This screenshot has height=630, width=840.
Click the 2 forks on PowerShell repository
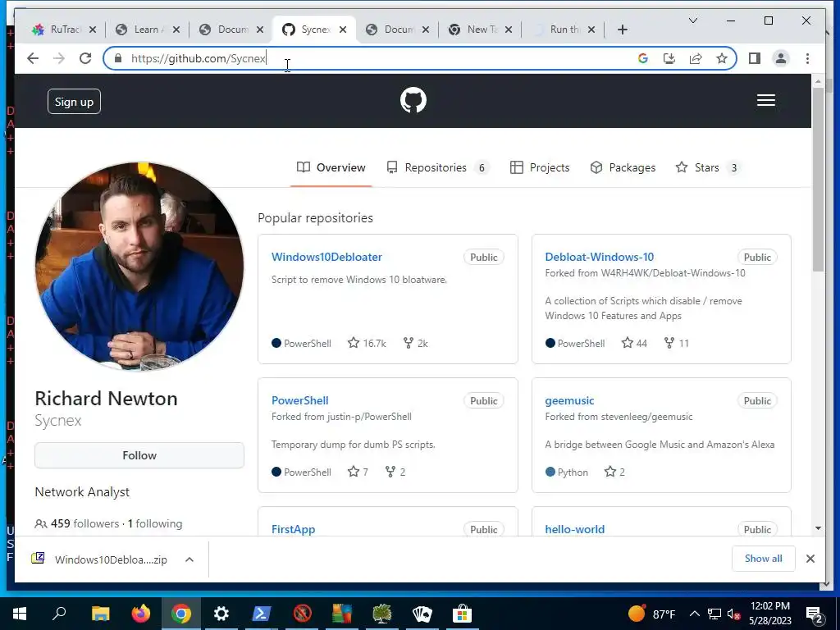click(395, 472)
